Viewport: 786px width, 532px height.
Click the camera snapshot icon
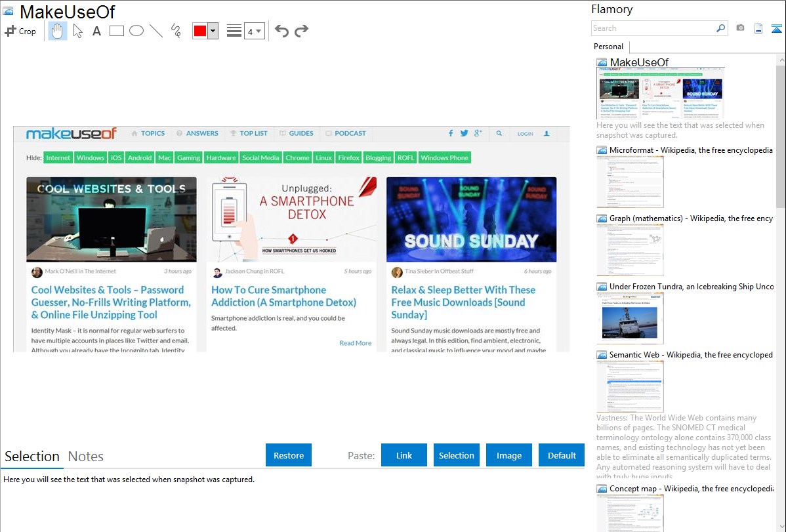(x=740, y=28)
